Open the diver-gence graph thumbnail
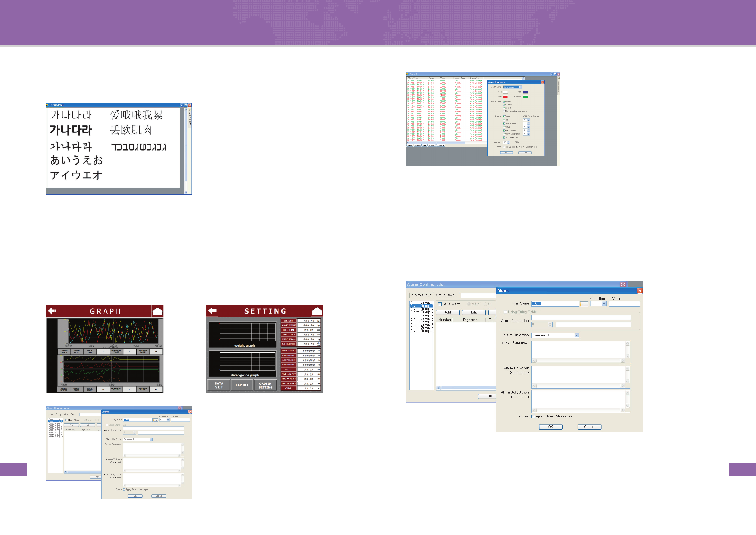The image size is (756, 535). [x=243, y=363]
